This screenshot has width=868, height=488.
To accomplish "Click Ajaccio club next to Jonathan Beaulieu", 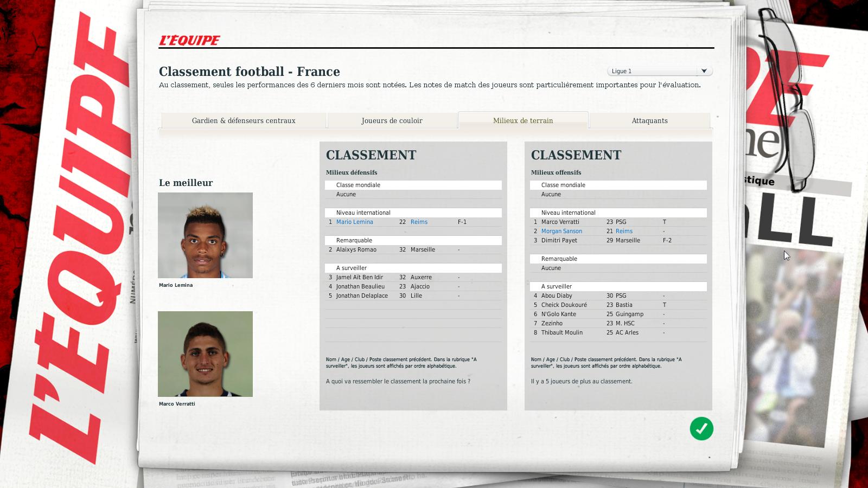I will pyautogui.click(x=420, y=286).
